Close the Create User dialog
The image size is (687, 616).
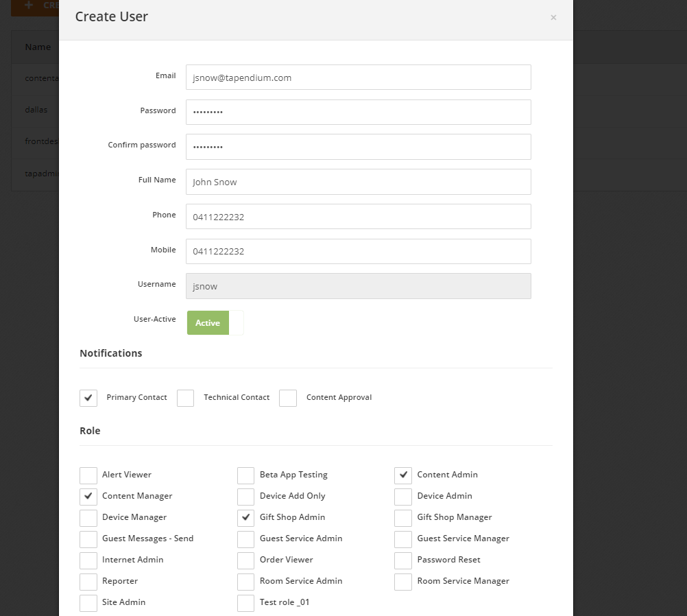point(553,17)
